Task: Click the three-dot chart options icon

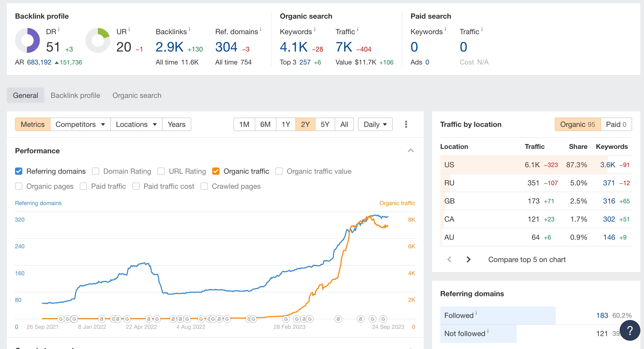Action: coord(406,124)
